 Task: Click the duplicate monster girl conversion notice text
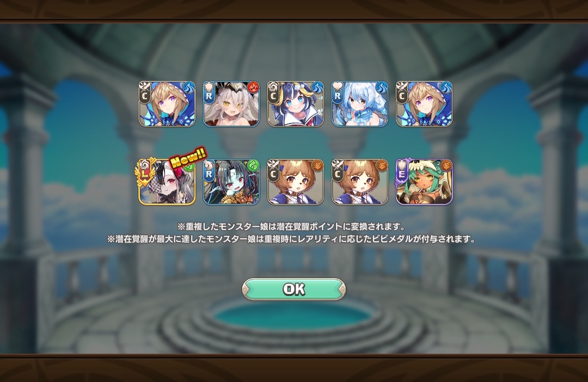(291, 226)
